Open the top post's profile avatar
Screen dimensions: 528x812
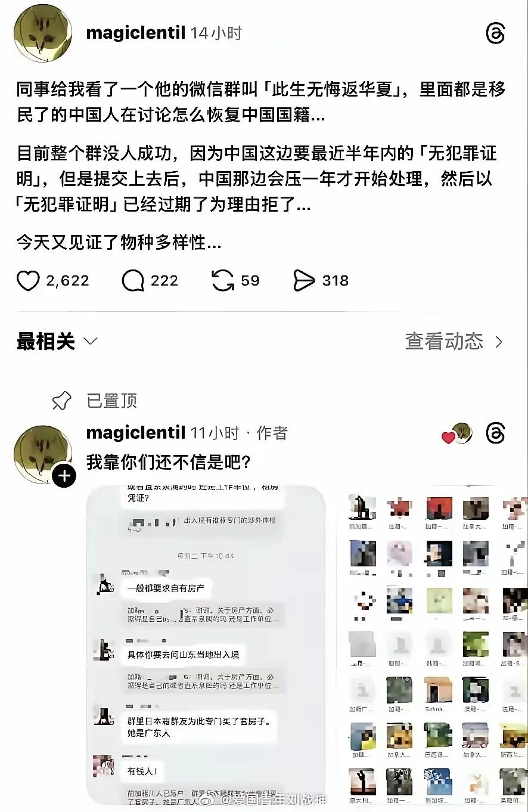pos(43,33)
